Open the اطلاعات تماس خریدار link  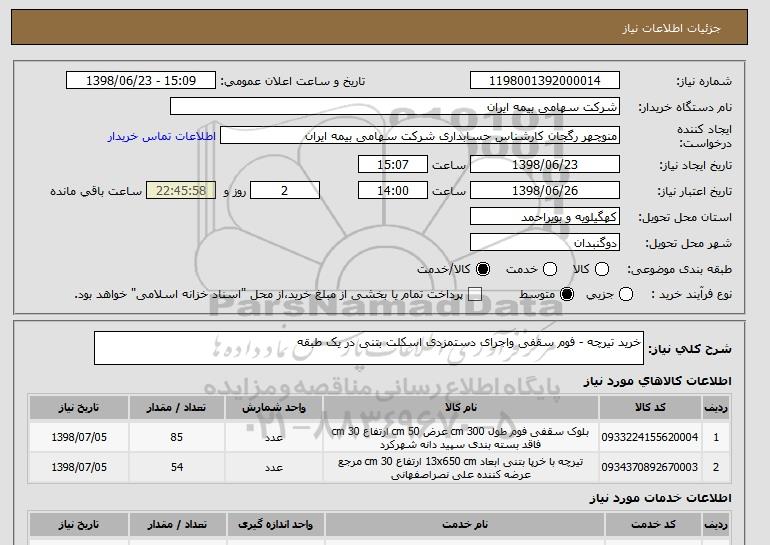tap(162, 136)
